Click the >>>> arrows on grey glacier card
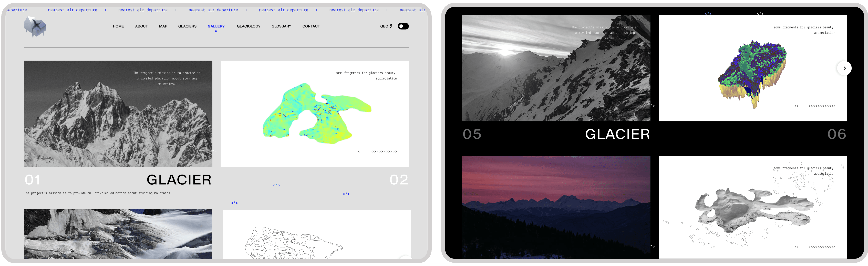This screenshot has width=868, height=266. [822, 247]
